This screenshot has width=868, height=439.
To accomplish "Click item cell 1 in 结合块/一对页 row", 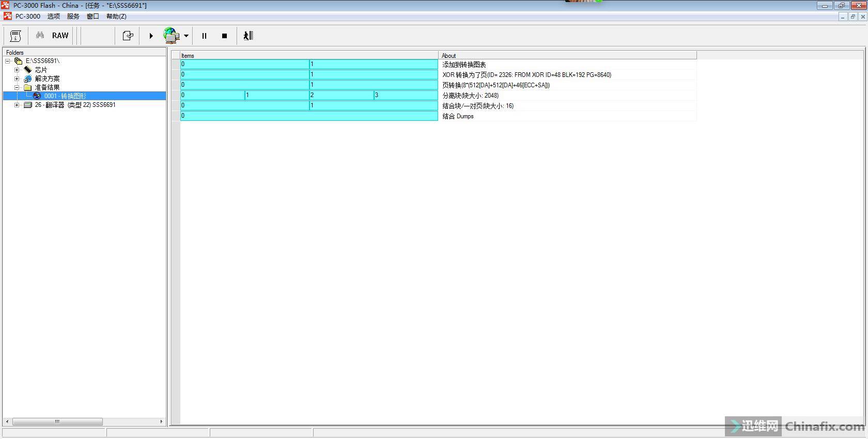I will [x=374, y=105].
